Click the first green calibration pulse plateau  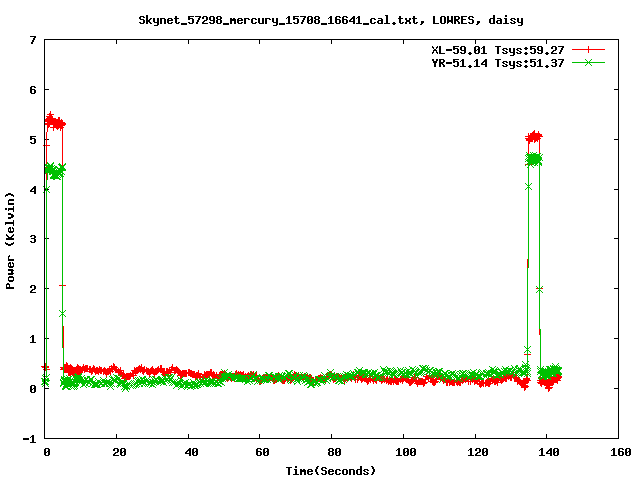tap(55, 171)
